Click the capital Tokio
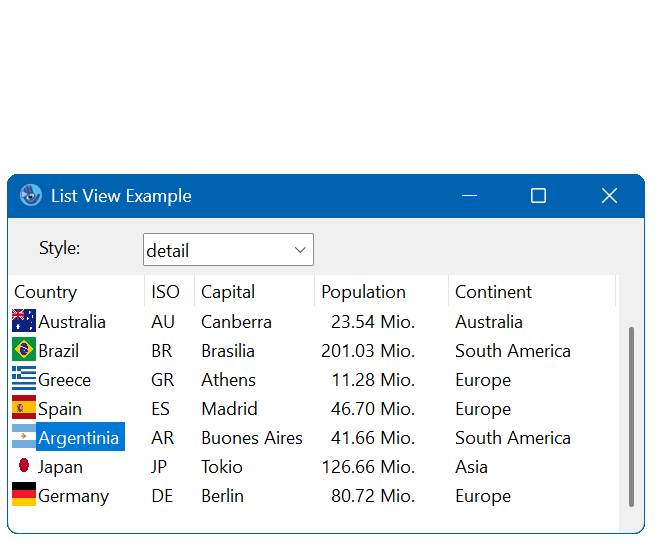This screenshot has width=664, height=550. (222, 467)
